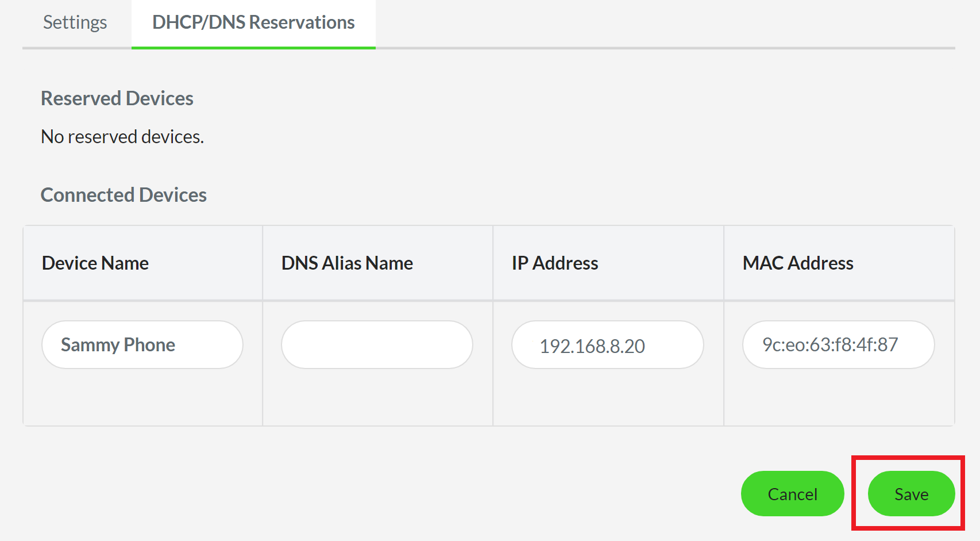Click inside the Device Name field showing Sammy Phone
The height and width of the screenshot is (541, 980).
click(141, 344)
